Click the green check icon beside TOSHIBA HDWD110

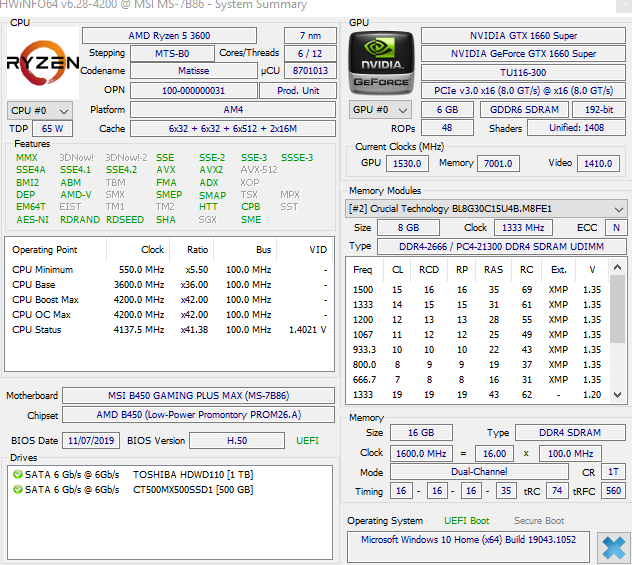18,474
